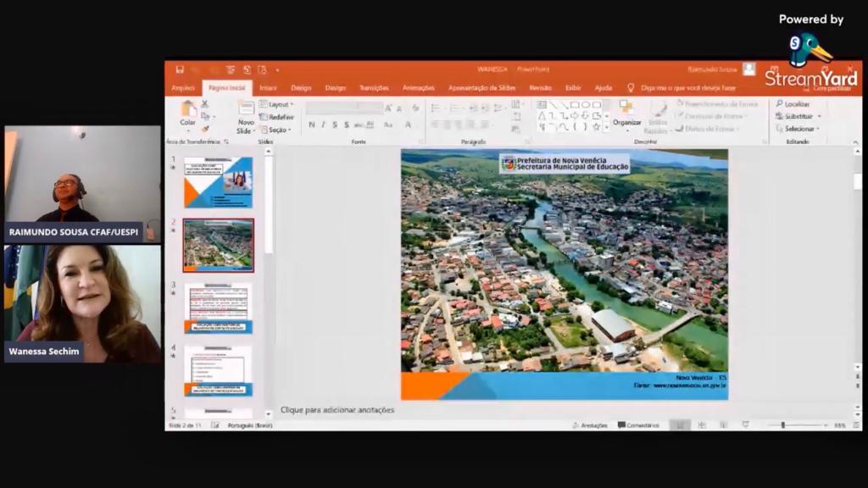Click the fit slide to window icon
The image size is (868, 488).
(856, 425)
